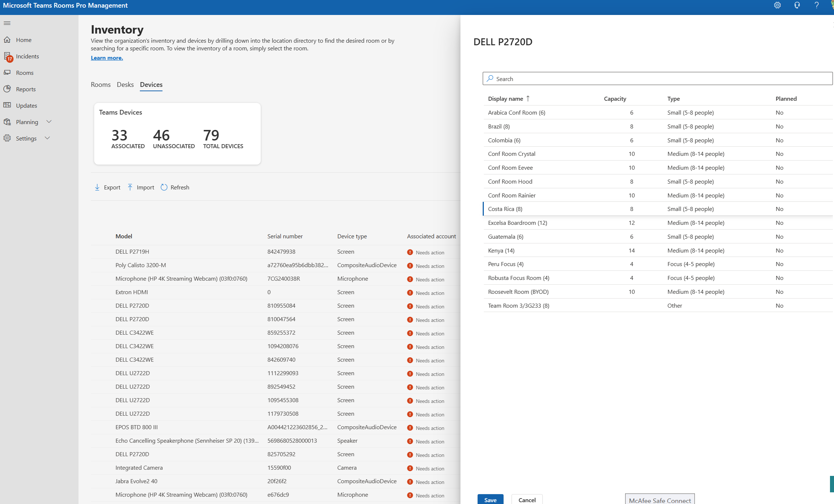Click the Reports pie chart icon
Image resolution: width=834 pixels, height=504 pixels.
click(7, 89)
